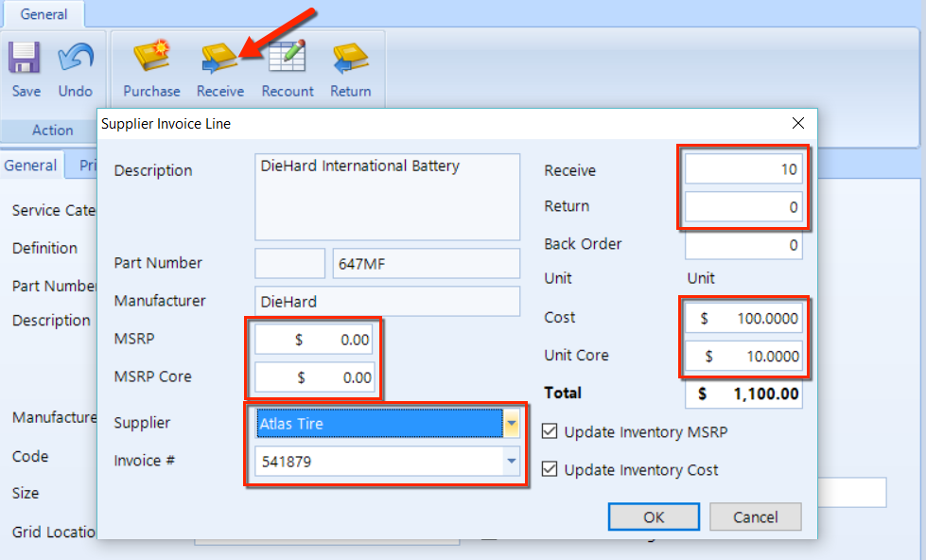Click the Cancel button

755,517
